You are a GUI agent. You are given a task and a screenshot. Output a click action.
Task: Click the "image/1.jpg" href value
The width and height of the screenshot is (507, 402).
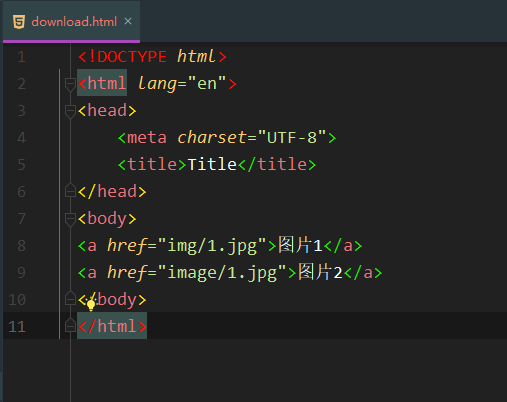[x=222, y=273]
